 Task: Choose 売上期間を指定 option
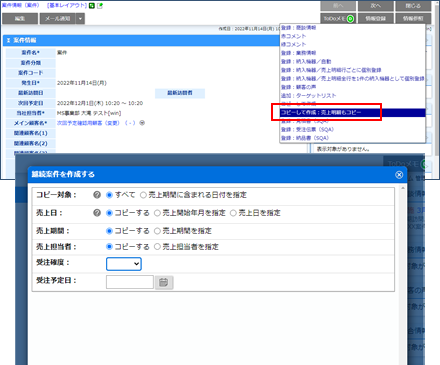point(157,231)
